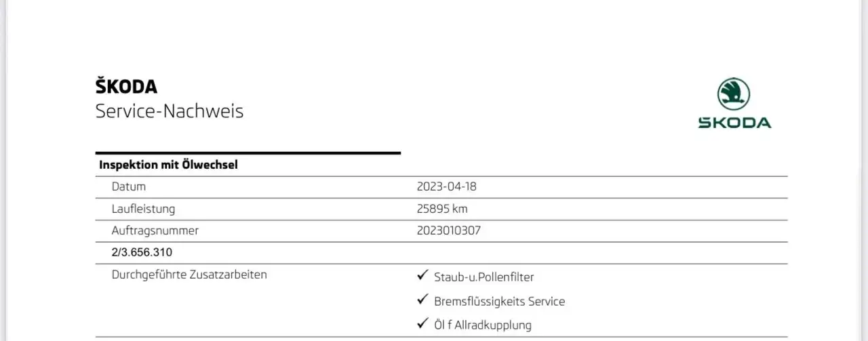This screenshot has width=868, height=341.
Task: Click the Datum row label
Action: tap(128, 186)
